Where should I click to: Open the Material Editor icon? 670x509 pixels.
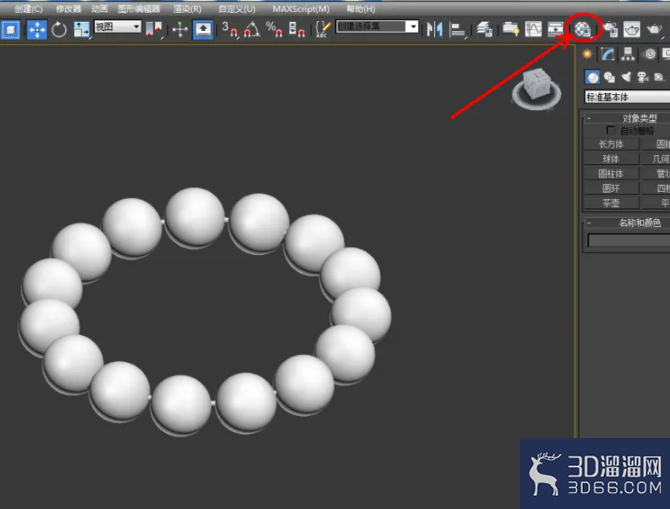coord(582,29)
